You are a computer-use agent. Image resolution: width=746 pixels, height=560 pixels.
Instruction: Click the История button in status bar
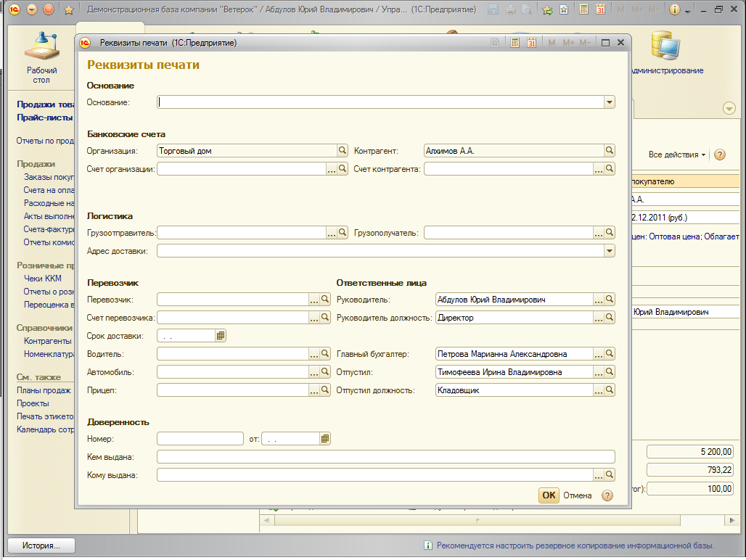click(x=41, y=545)
